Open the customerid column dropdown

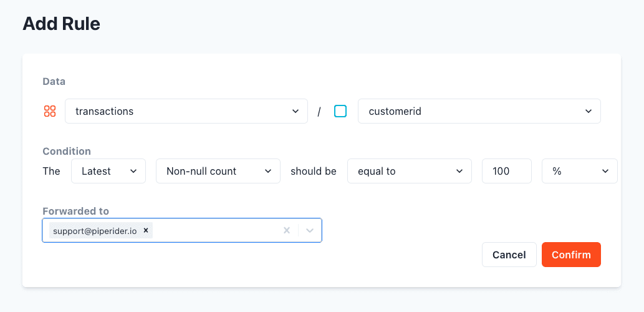[479, 111]
